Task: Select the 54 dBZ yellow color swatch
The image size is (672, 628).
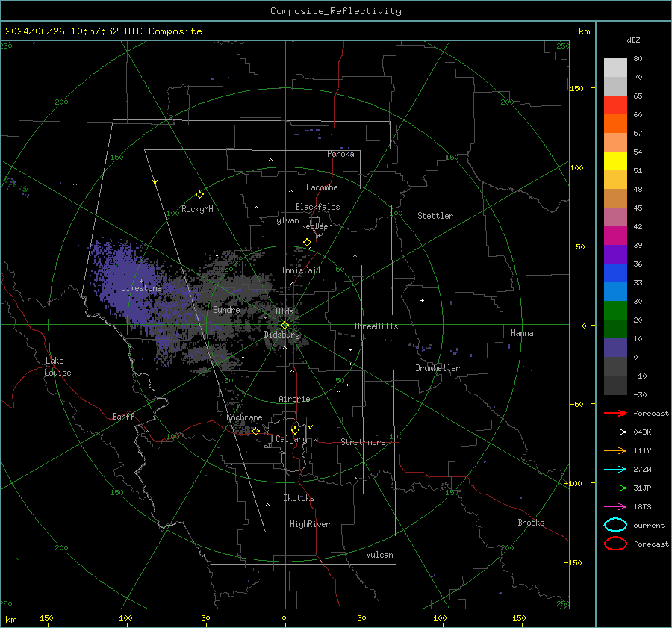Action: point(615,161)
